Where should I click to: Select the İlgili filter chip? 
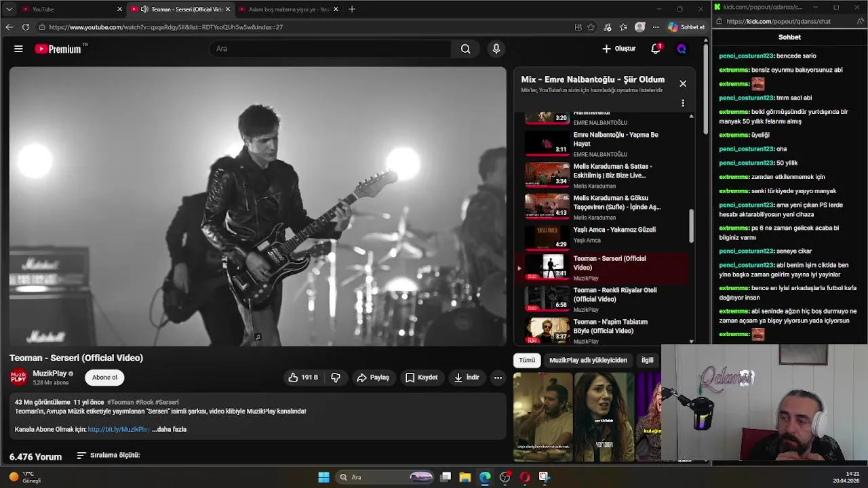coord(648,360)
